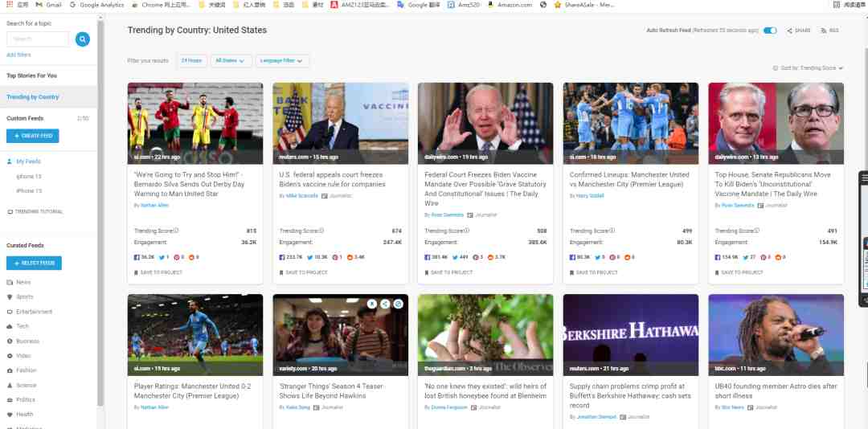This screenshot has height=429, width=868.
Task: Click the blue search magnifier button
Action: click(83, 39)
